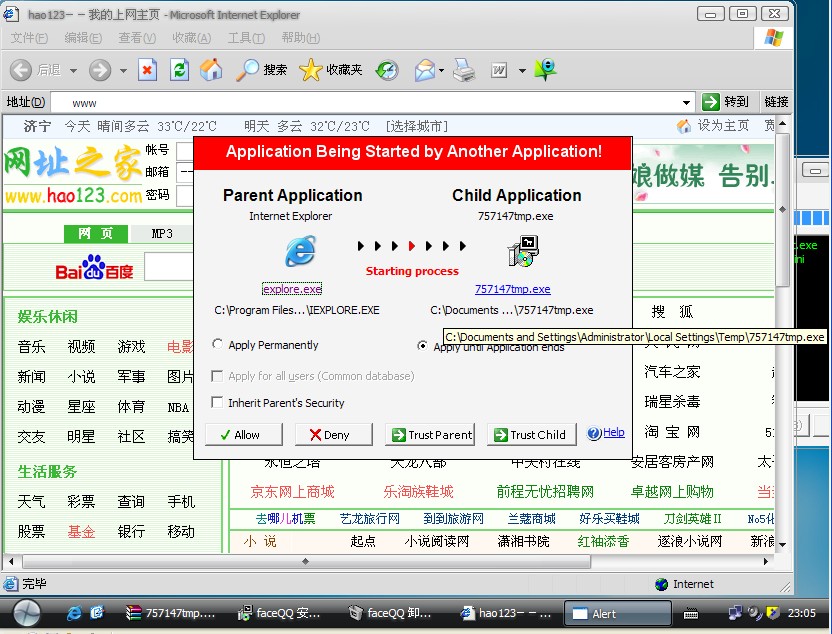
Task: Refresh the page with the toolbar icon
Action: tap(179, 70)
